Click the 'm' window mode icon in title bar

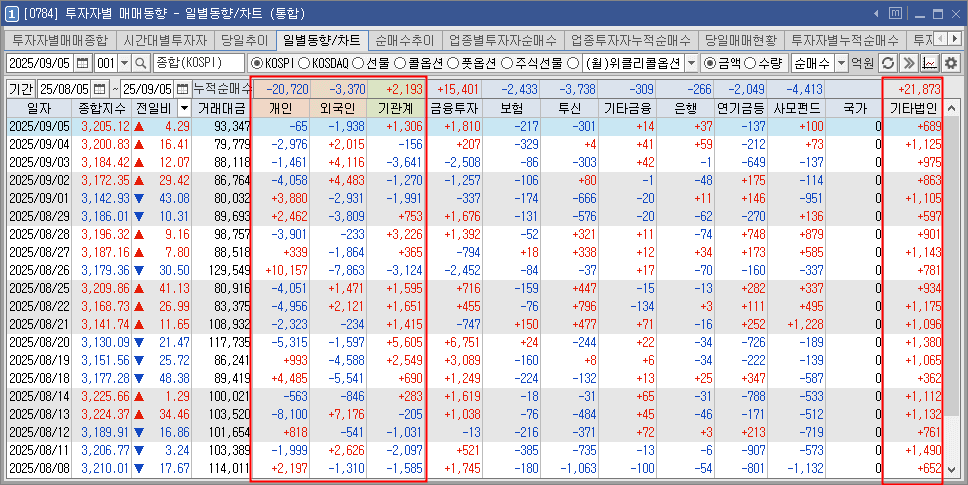click(895, 13)
